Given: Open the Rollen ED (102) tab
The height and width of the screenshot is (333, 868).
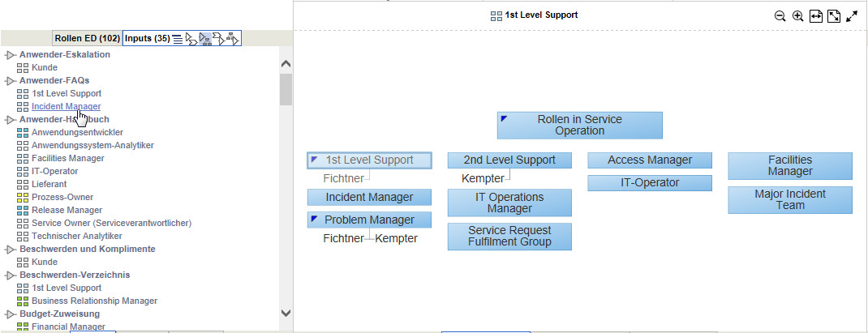Looking at the screenshot, I should pos(88,39).
